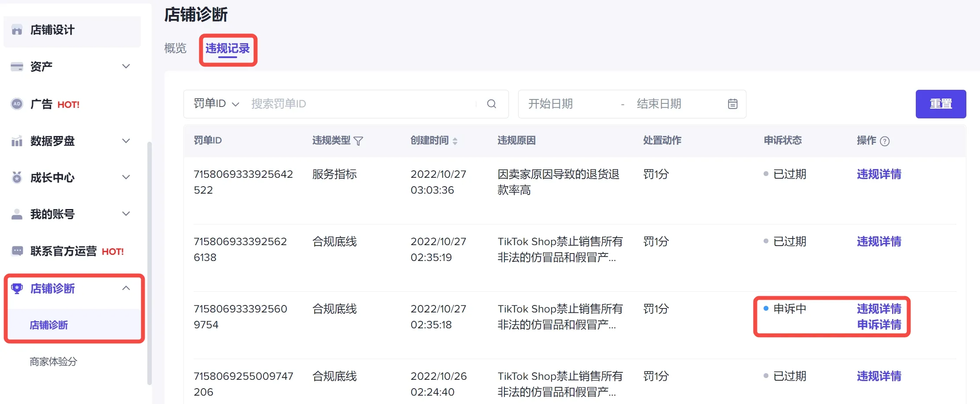Image resolution: width=980 pixels, height=404 pixels.
Task: Open the calendar picker icon
Action: point(732,104)
